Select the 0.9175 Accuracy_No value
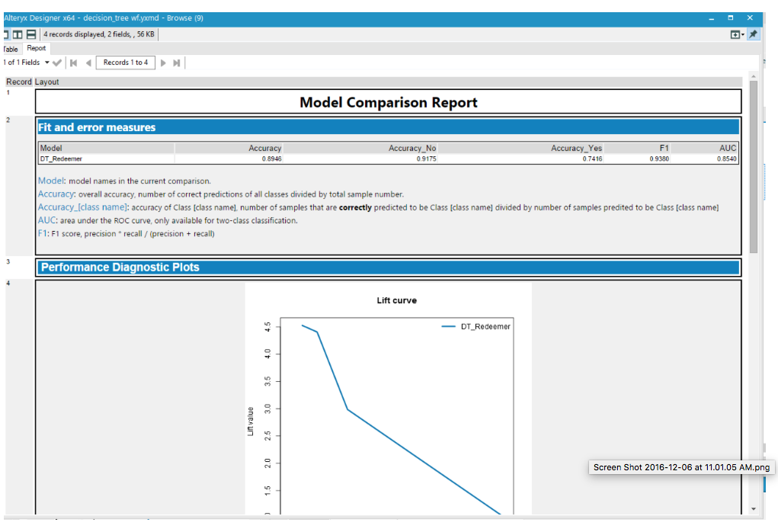 (427, 159)
